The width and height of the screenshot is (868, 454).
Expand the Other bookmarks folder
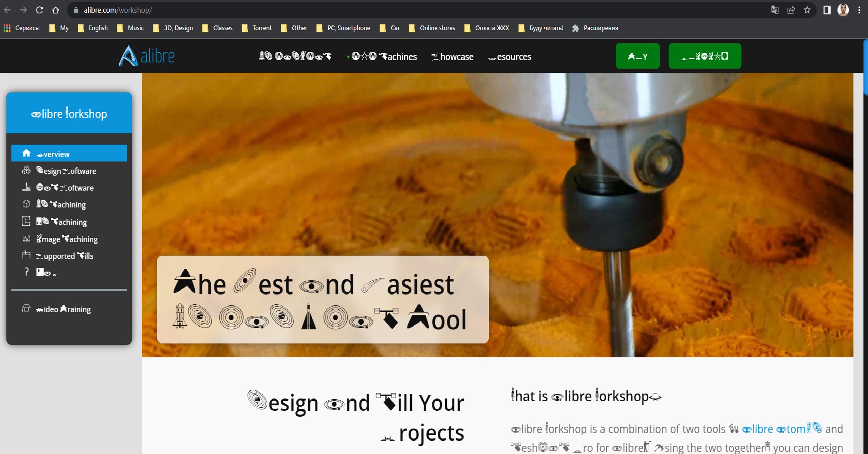click(x=294, y=28)
